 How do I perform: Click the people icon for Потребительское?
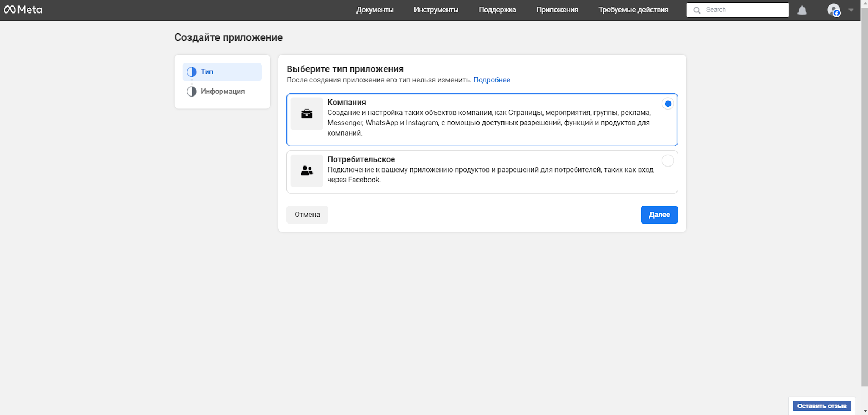click(x=307, y=171)
